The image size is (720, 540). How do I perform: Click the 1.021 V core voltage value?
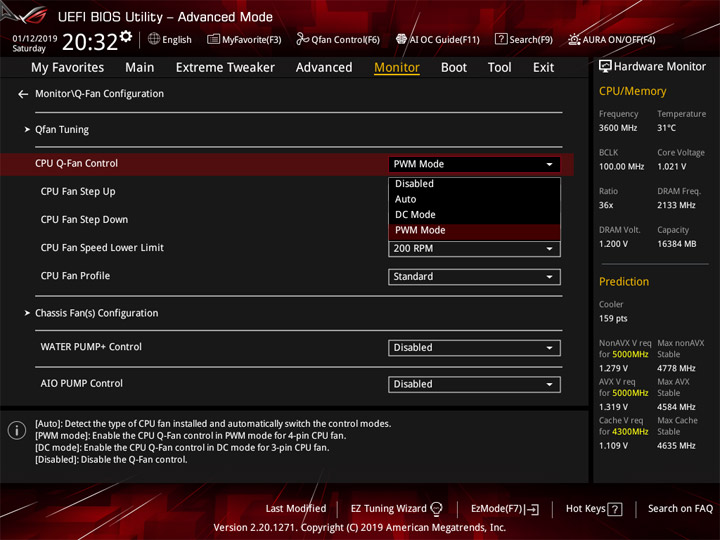(672, 167)
